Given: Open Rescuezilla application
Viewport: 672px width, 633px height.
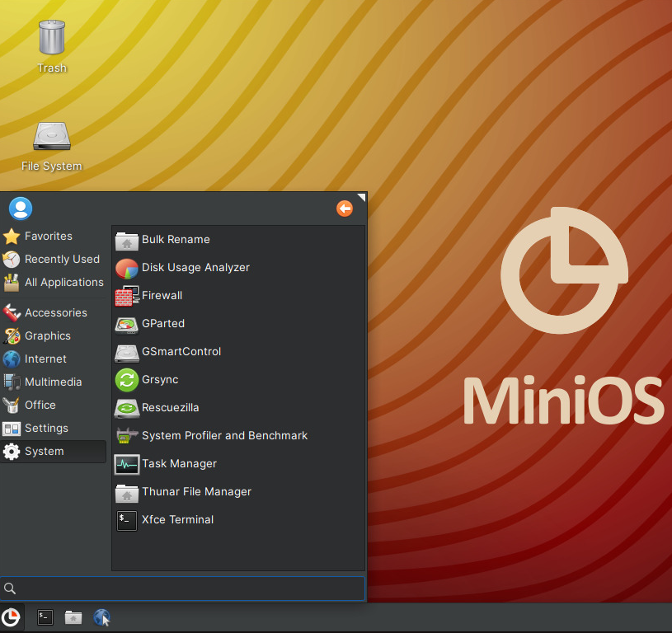Looking at the screenshot, I should click(170, 408).
